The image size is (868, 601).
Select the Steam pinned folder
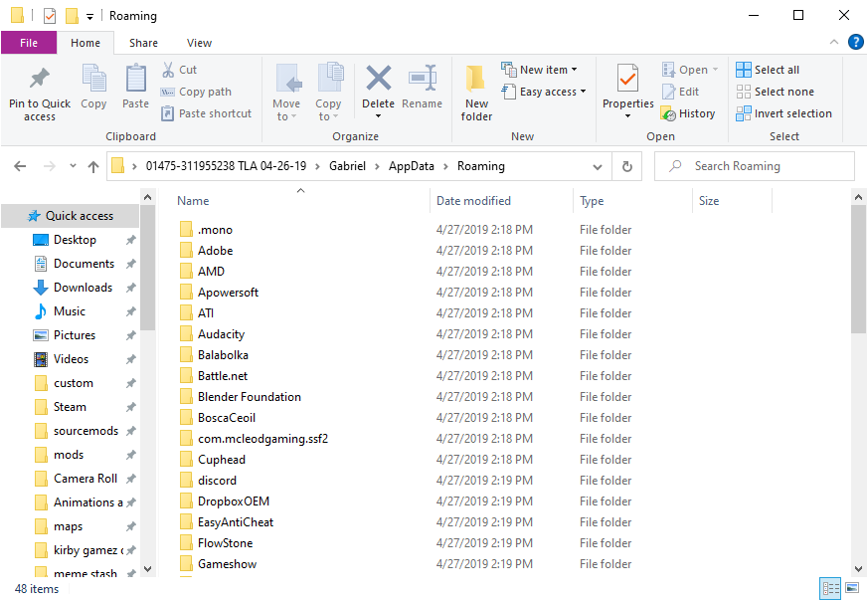(x=70, y=407)
